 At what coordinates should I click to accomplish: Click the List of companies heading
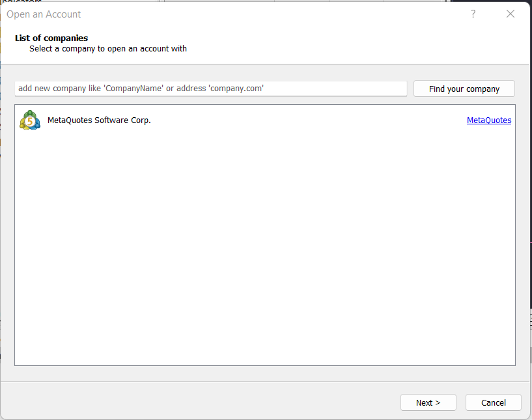coord(51,38)
